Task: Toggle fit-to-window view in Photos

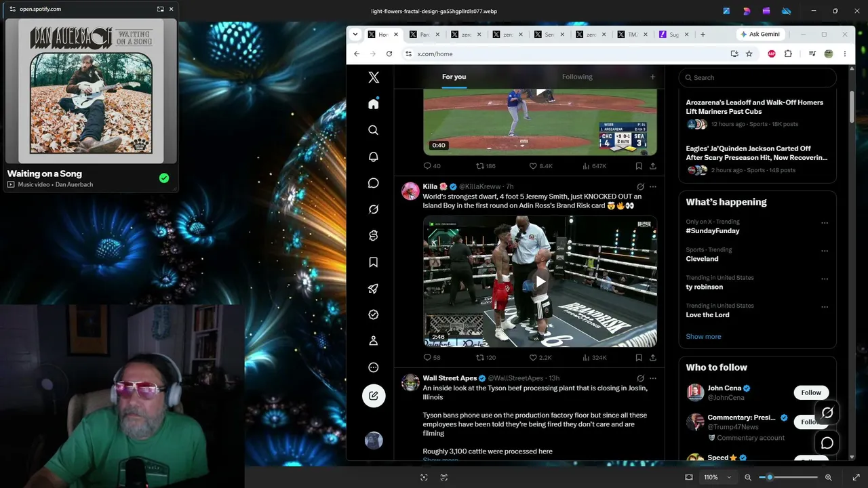Action: (x=689, y=477)
